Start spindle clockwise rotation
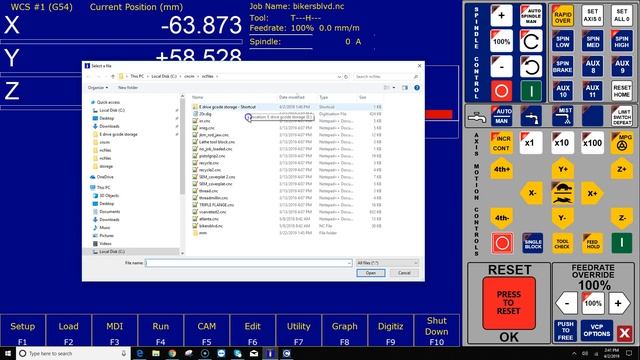This screenshot has height=360, width=640. (531, 41)
